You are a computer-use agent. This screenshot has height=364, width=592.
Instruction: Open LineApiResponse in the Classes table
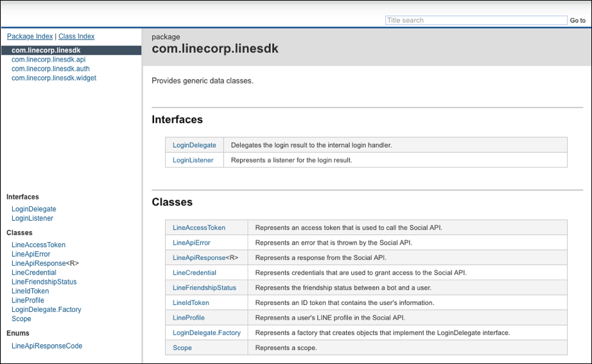pos(199,257)
